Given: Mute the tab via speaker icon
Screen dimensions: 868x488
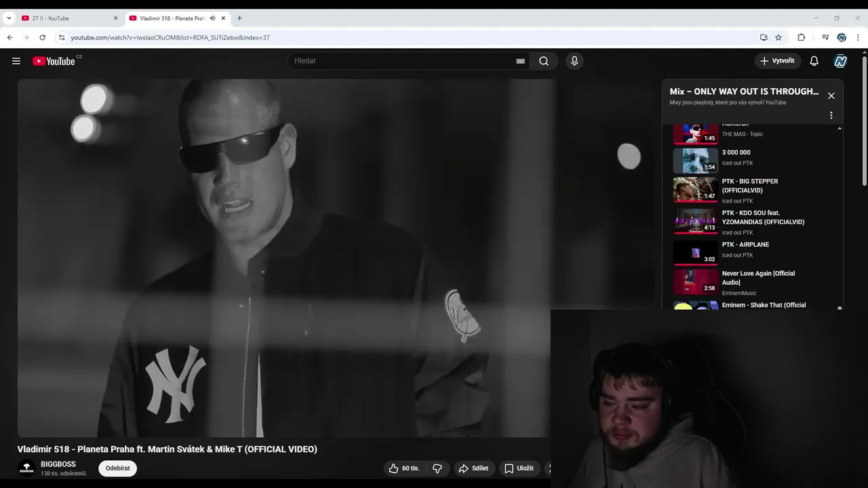Looking at the screenshot, I should click(x=212, y=18).
